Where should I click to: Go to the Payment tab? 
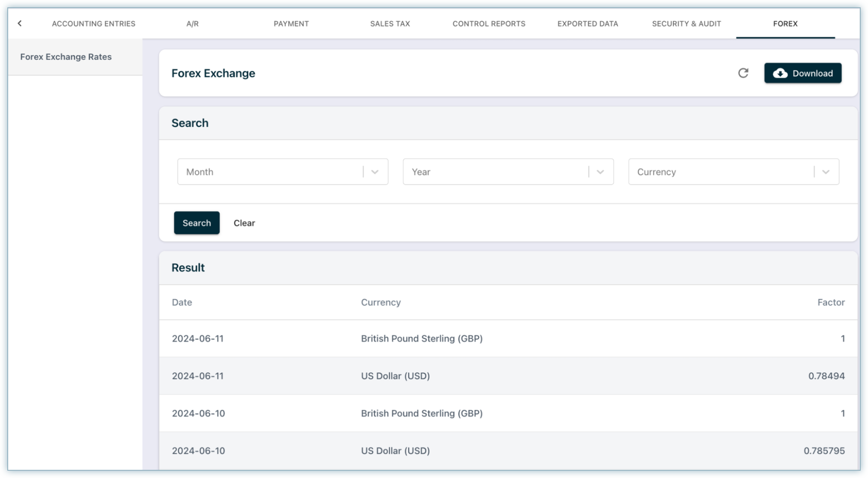tap(291, 24)
